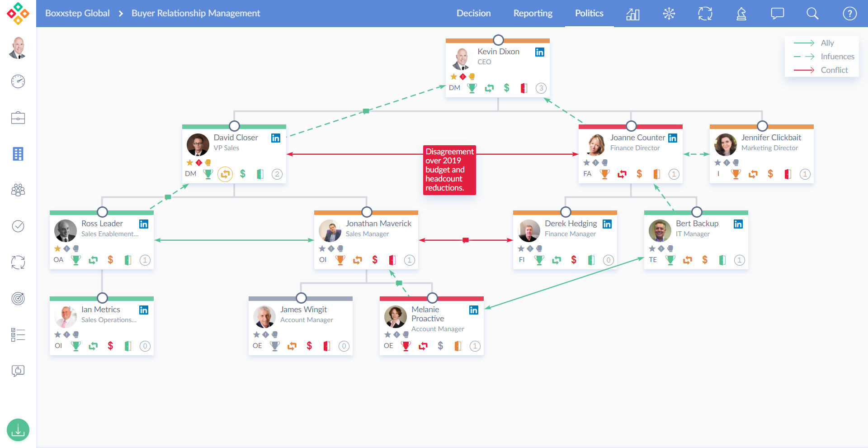Collapse the node circle above Kevin Dixon

498,40
